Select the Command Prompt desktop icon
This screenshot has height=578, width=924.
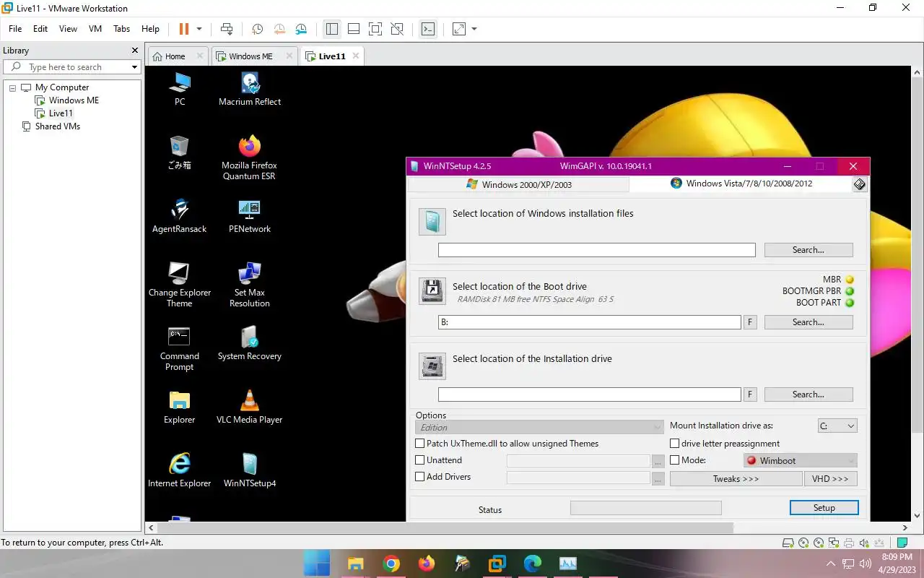click(x=179, y=348)
